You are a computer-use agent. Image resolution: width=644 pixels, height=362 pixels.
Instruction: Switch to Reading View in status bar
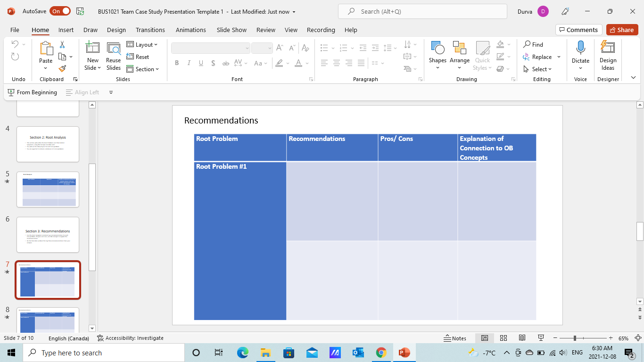(x=522, y=338)
